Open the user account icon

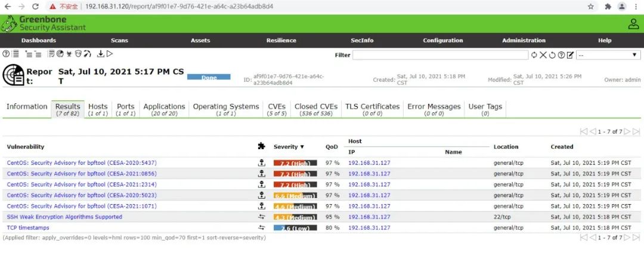click(633, 24)
